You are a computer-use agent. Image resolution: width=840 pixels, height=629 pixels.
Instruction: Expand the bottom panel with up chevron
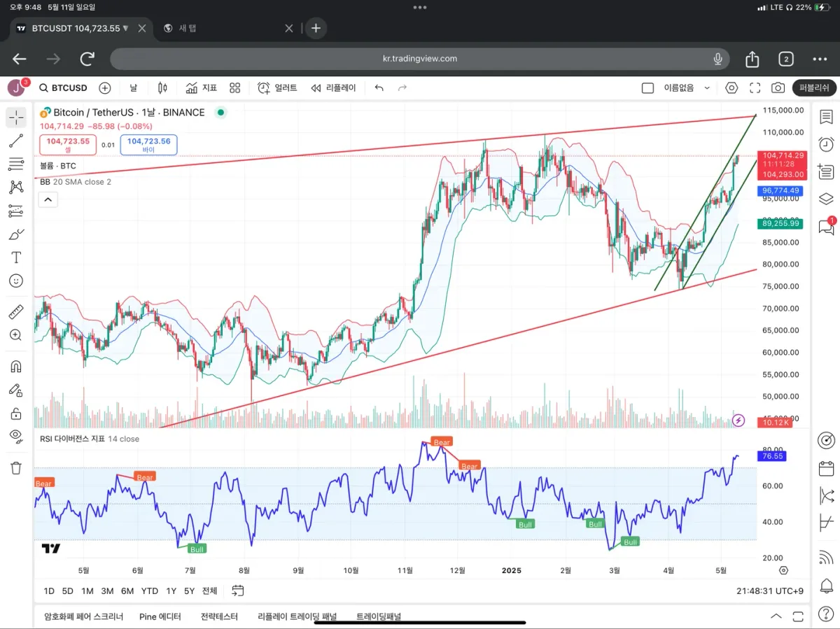(x=776, y=616)
